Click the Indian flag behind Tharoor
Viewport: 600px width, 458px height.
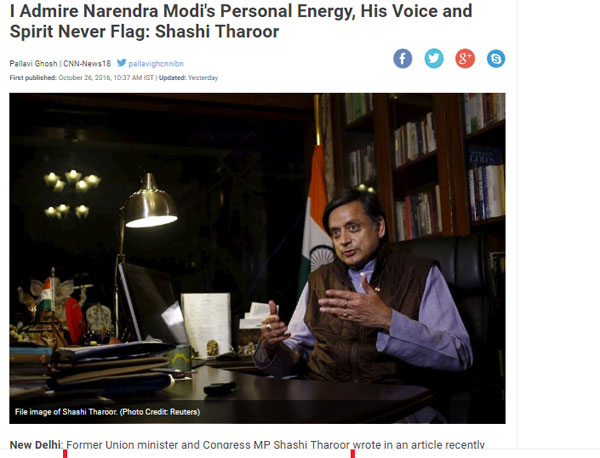click(317, 214)
